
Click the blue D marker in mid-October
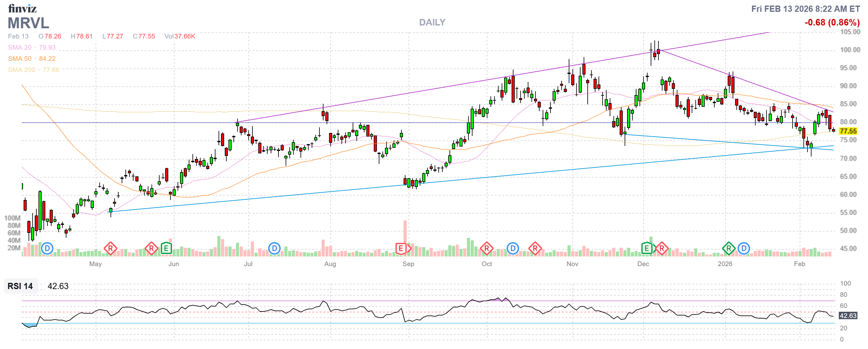tap(513, 249)
